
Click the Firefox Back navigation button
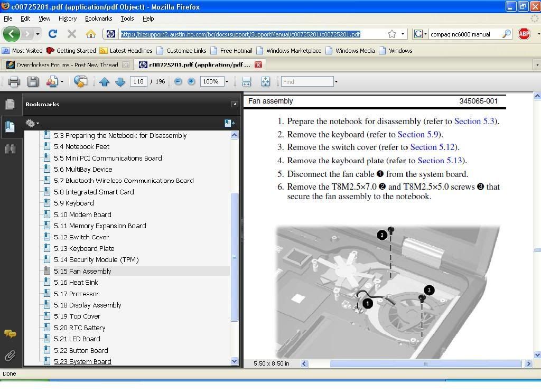tap(12, 34)
